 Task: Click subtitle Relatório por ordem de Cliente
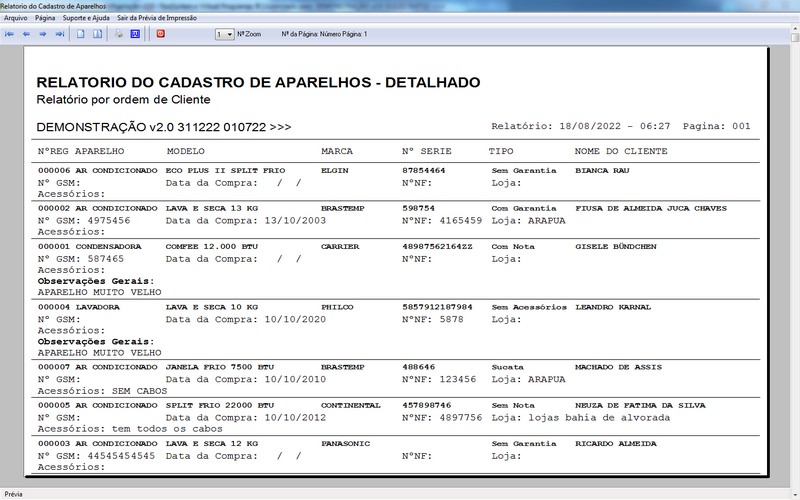click(x=123, y=99)
